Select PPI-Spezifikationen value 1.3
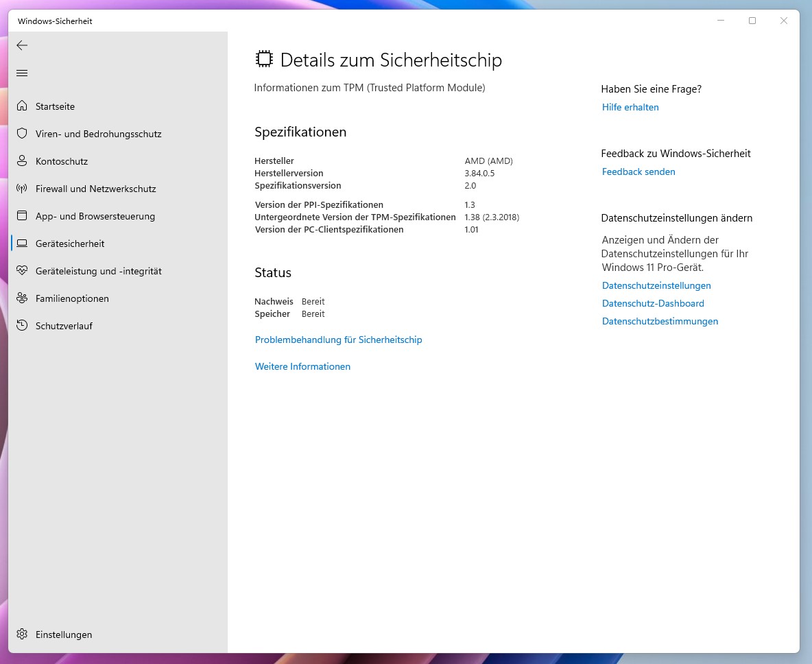The width and height of the screenshot is (812, 664). [469, 204]
